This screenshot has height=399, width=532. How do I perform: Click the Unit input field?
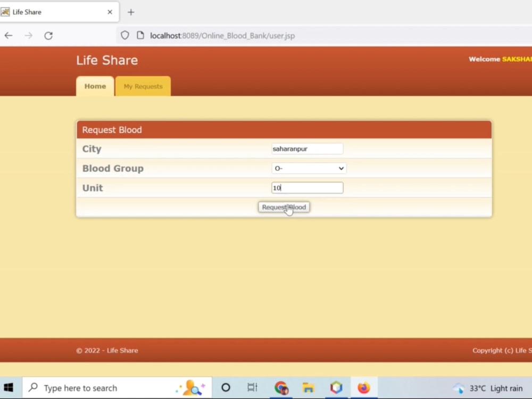307,188
